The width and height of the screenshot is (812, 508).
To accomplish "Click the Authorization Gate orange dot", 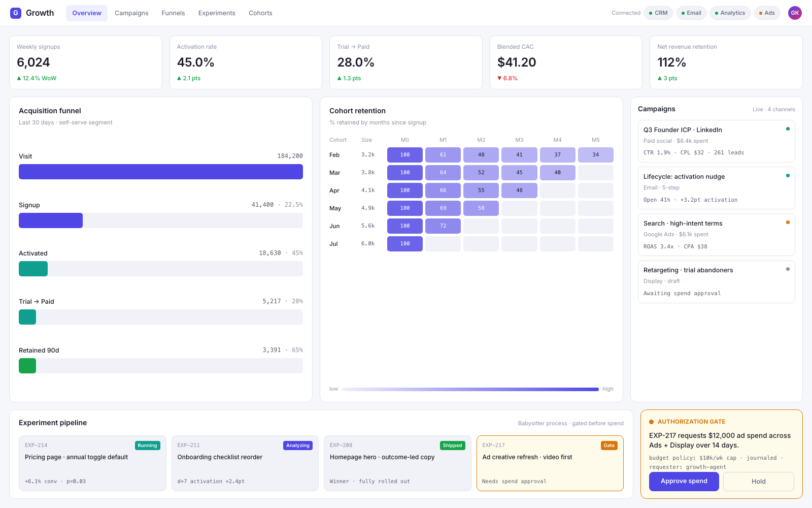I will [651, 422].
